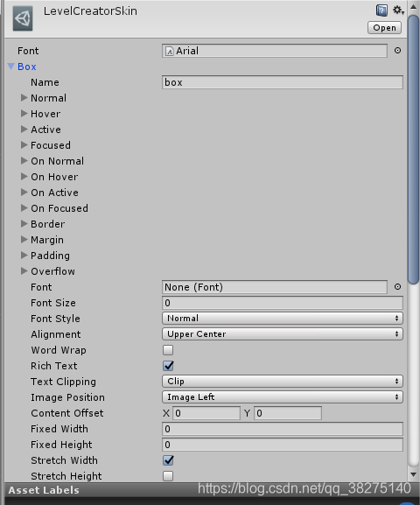The image size is (420, 505).
Task: Click the Font Size input field
Action: coord(283,303)
